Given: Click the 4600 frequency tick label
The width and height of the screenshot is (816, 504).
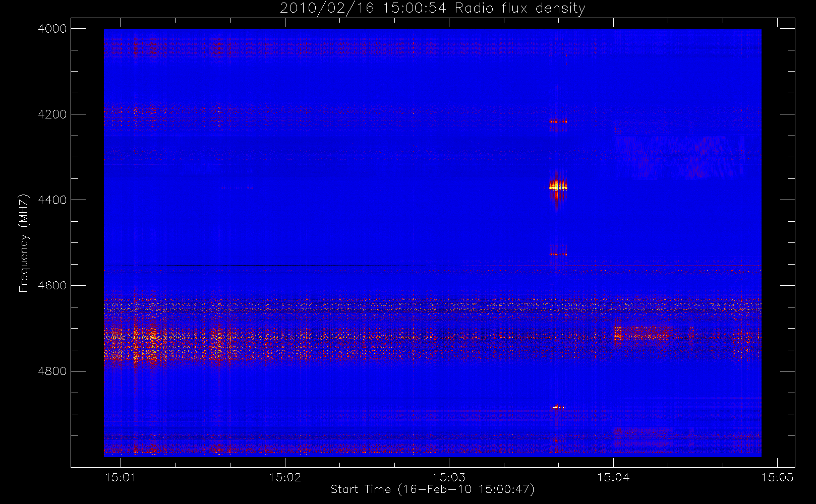Looking at the screenshot, I should pos(52,286).
